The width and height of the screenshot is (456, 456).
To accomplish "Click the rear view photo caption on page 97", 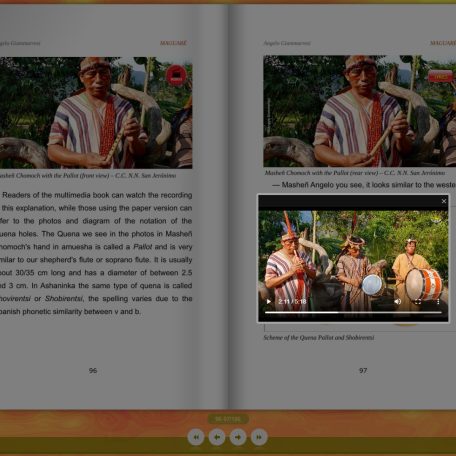I will [355, 173].
